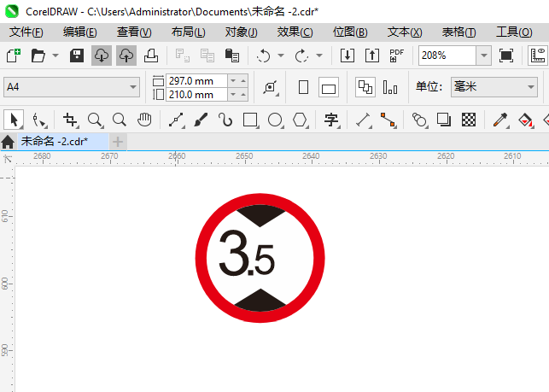Image resolution: width=549 pixels, height=392 pixels.
Task: Switch to 未命名 -2.cdr* document tab
Action: point(63,142)
